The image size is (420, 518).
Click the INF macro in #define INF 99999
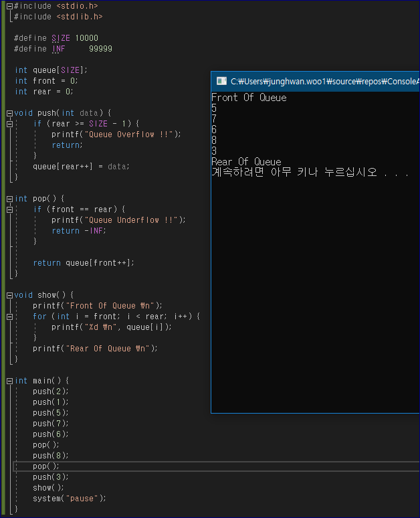pos(58,49)
